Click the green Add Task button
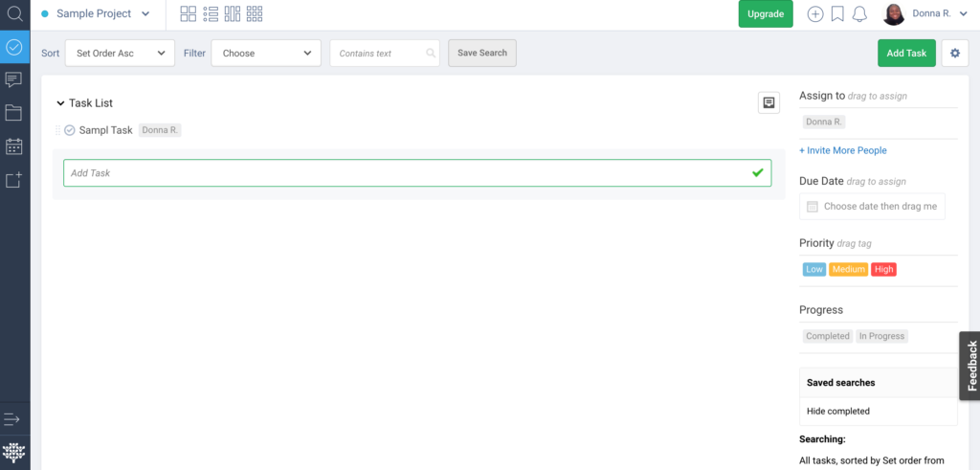 [x=906, y=53]
